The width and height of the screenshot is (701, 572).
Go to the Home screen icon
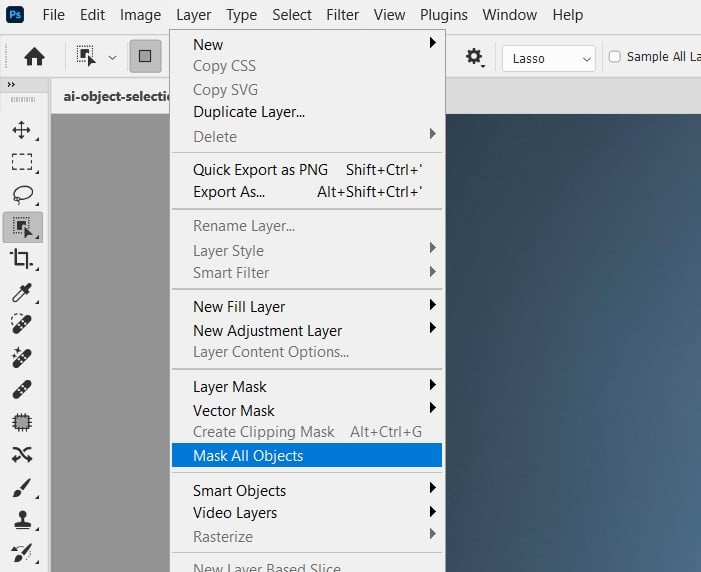pyautogui.click(x=34, y=57)
